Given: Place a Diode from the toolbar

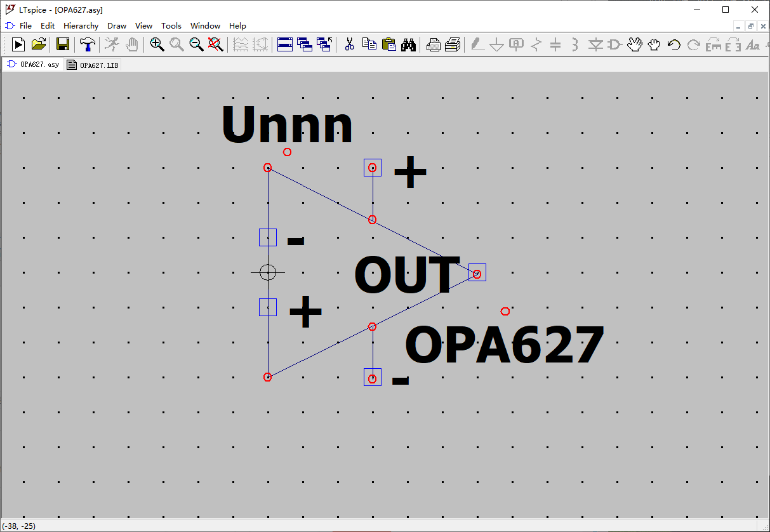Looking at the screenshot, I should click(x=595, y=44).
